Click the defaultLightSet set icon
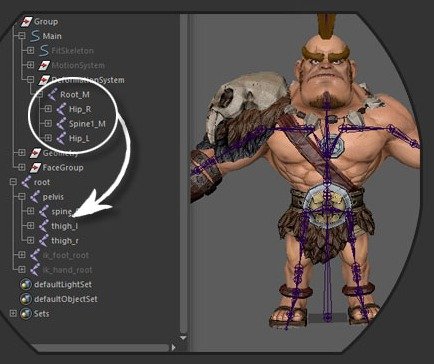Image resolution: width=434 pixels, height=364 pixels. [x=26, y=284]
